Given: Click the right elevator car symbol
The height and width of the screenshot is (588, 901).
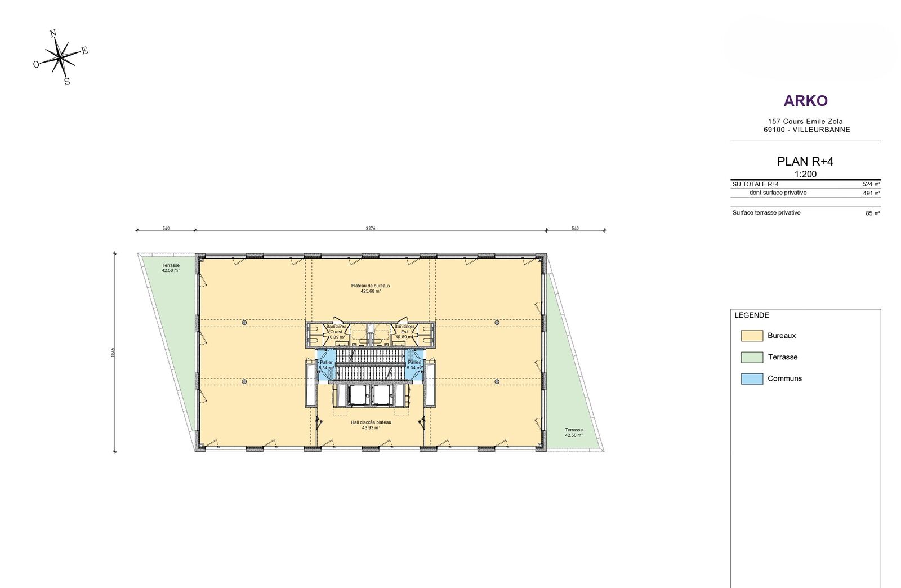Looking at the screenshot, I should point(383,395).
